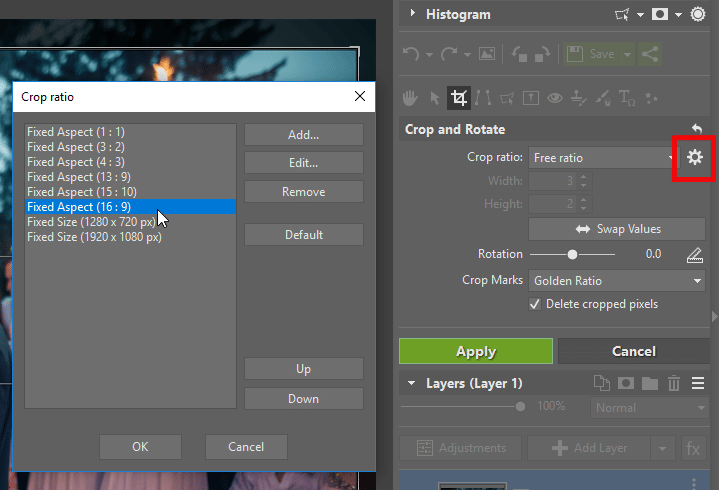719x490 pixels.
Task: Duplicate layer with the copy icon
Action: (602, 383)
